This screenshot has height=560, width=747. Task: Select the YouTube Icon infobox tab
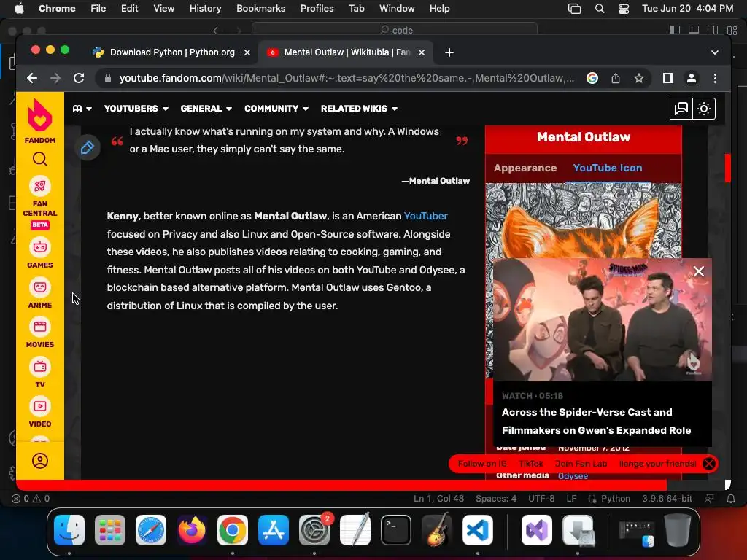pos(608,168)
